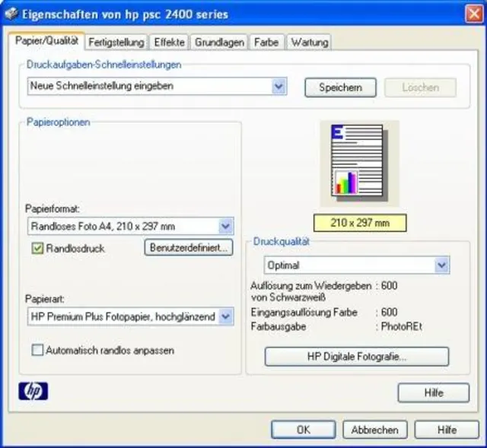This screenshot has width=487, height=448.
Task: Click the HP Premium Plus Fotopapier text
Action: click(x=123, y=316)
